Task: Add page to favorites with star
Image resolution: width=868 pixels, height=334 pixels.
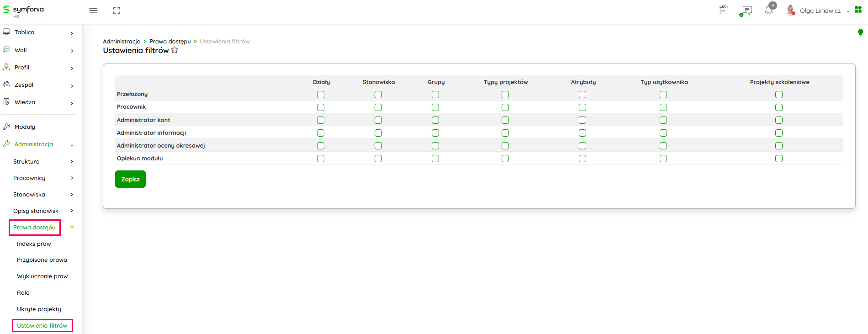Action: [175, 50]
